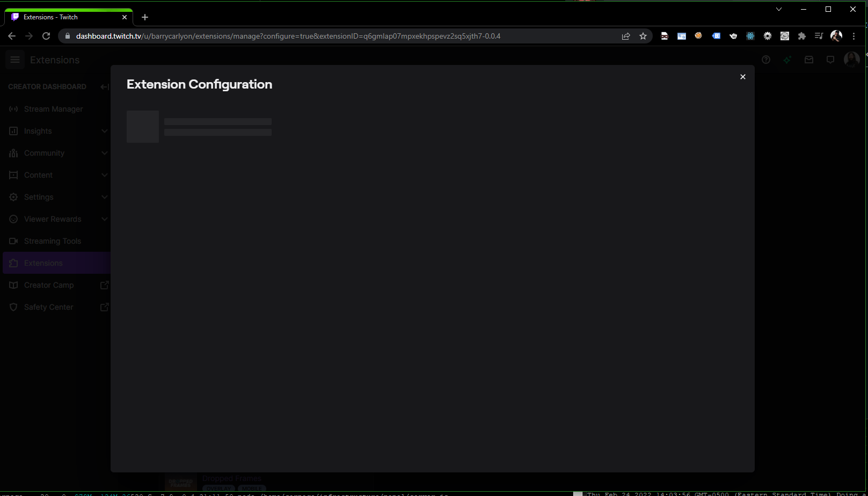Collapse the Creator Dashboard sidebar
This screenshot has height=496, width=868.
point(105,86)
